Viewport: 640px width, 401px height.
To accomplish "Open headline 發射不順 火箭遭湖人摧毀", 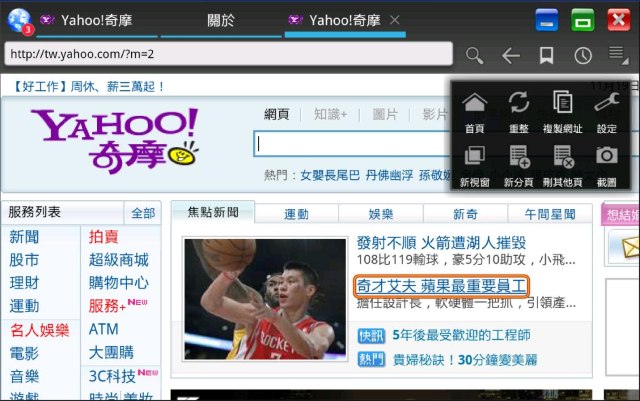I will pos(441,243).
